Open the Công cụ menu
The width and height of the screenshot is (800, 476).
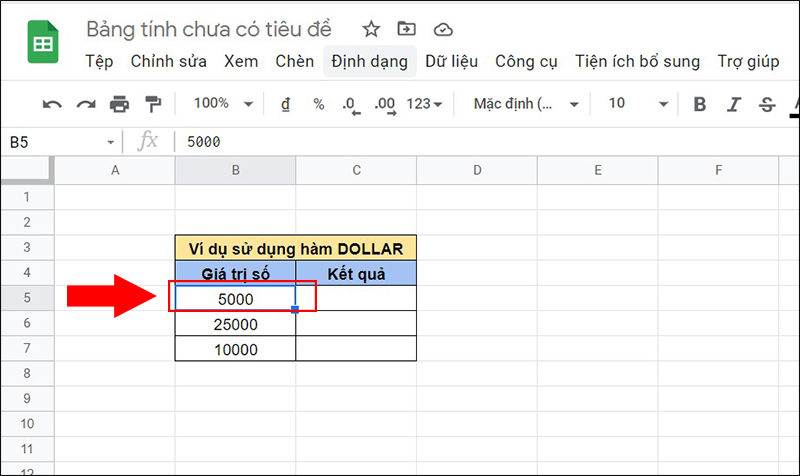tap(526, 61)
